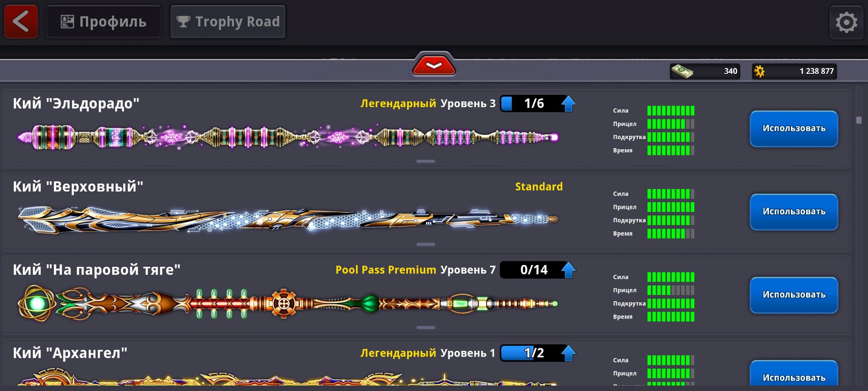This screenshot has width=868, height=391.
Task: Open the settings gear icon
Action: click(x=846, y=22)
